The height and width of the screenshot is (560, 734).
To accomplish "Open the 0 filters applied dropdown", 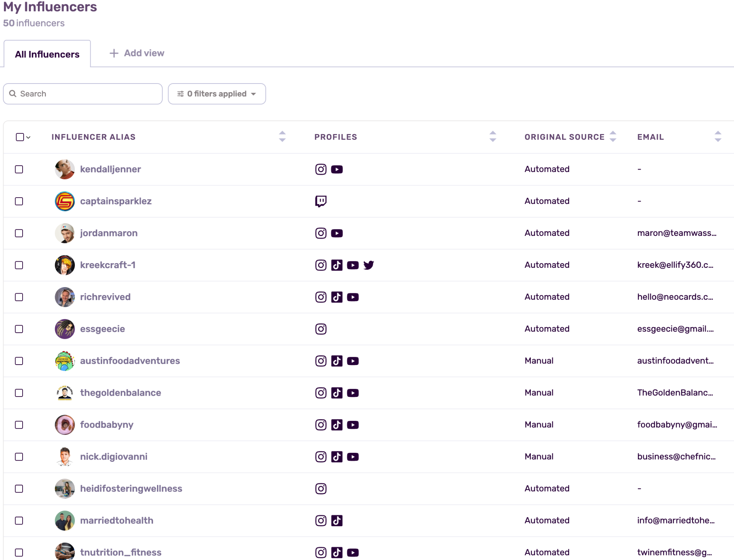I will pyautogui.click(x=217, y=94).
